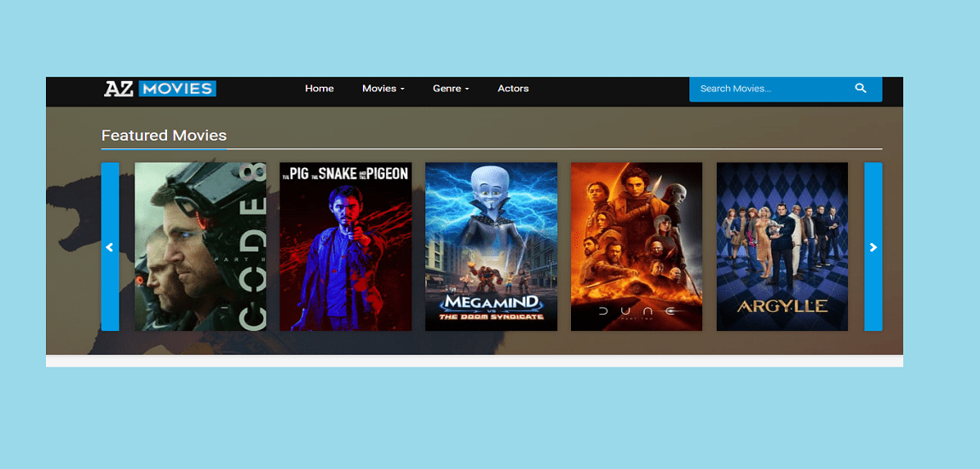
Task: Open the Dune Part Two poster
Action: tap(637, 247)
